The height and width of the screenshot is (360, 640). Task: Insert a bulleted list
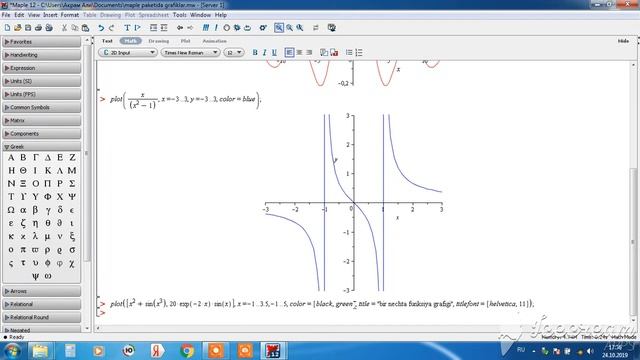coord(349,53)
